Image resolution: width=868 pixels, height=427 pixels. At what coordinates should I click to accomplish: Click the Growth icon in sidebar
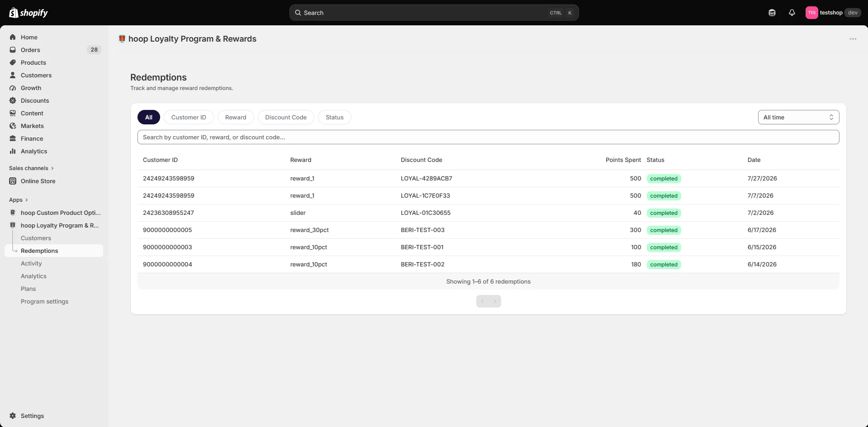click(13, 88)
